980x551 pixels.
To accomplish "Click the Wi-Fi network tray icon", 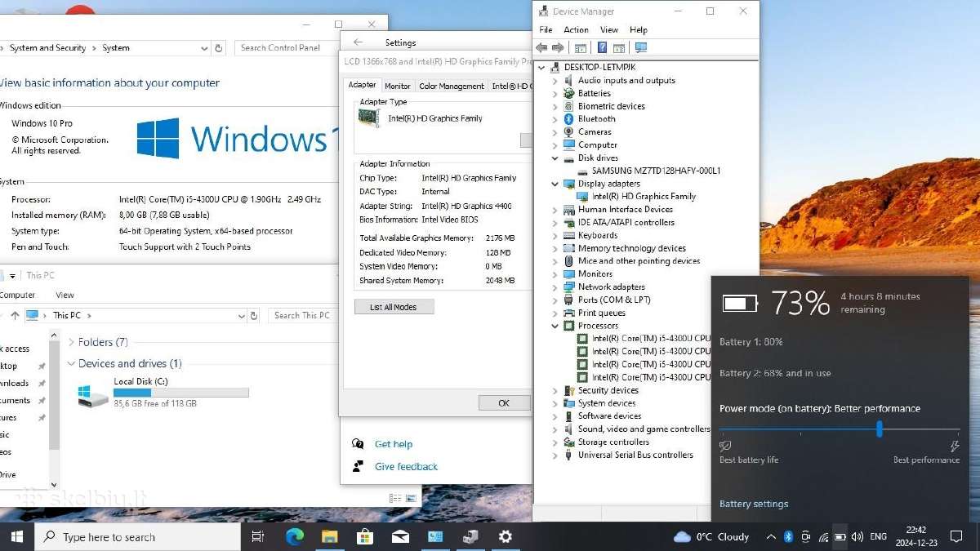I will (x=822, y=536).
